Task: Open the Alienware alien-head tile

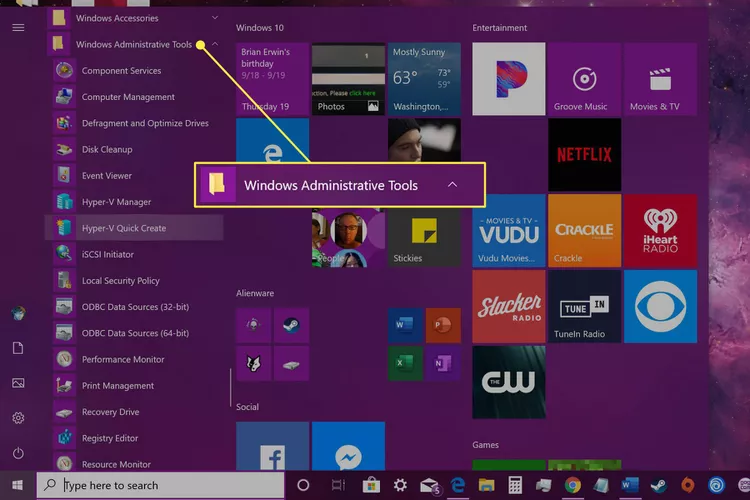Action: pos(254,325)
